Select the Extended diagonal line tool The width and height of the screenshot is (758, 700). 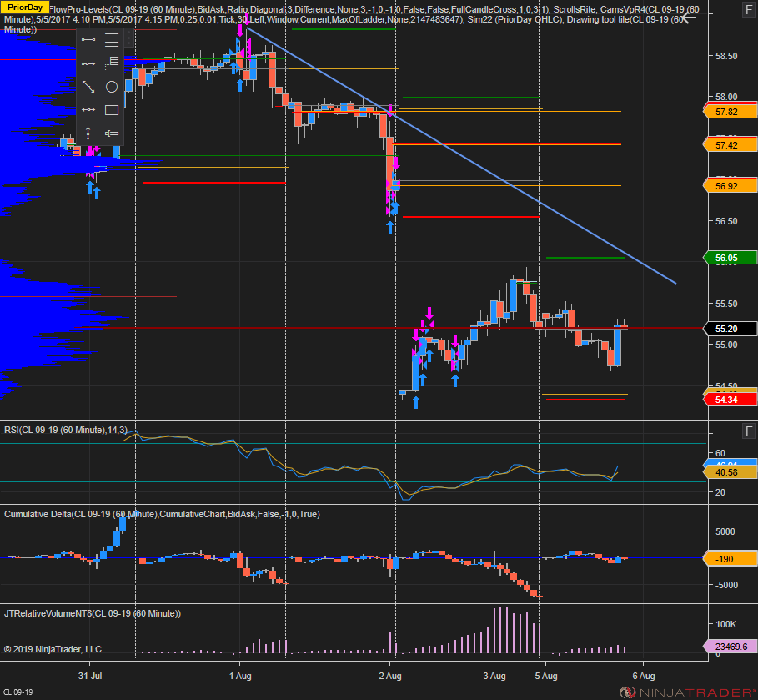pos(88,87)
